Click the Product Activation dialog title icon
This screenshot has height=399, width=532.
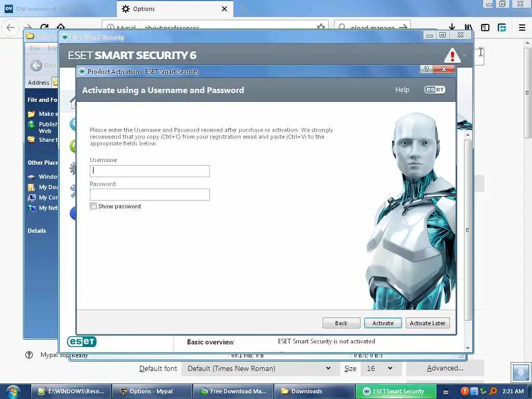click(x=82, y=71)
